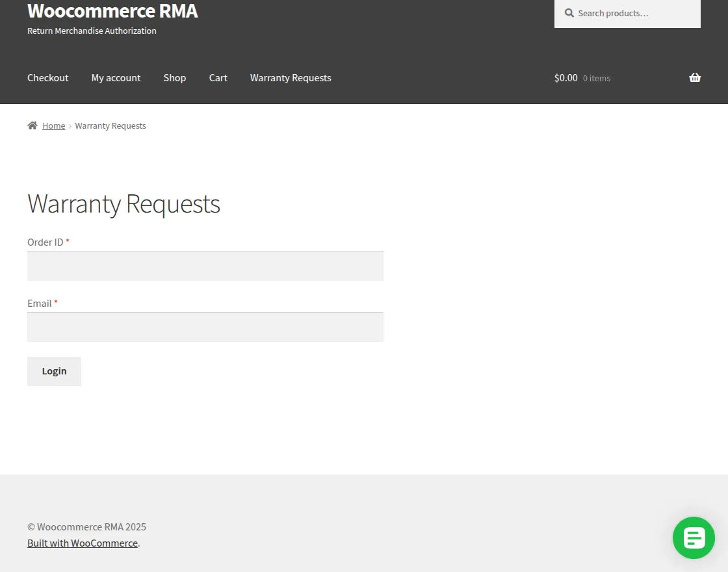Focus the Email input field
This screenshot has width=728, height=572.
[x=205, y=327]
